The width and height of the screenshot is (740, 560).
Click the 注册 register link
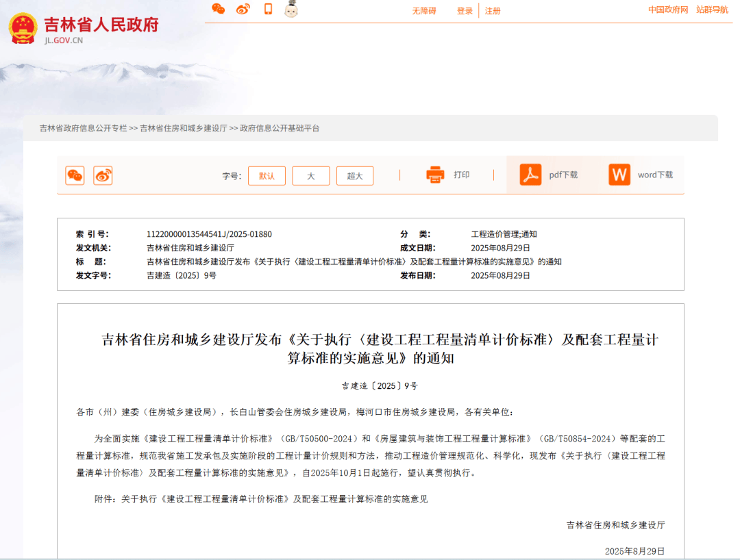point(493,11)
